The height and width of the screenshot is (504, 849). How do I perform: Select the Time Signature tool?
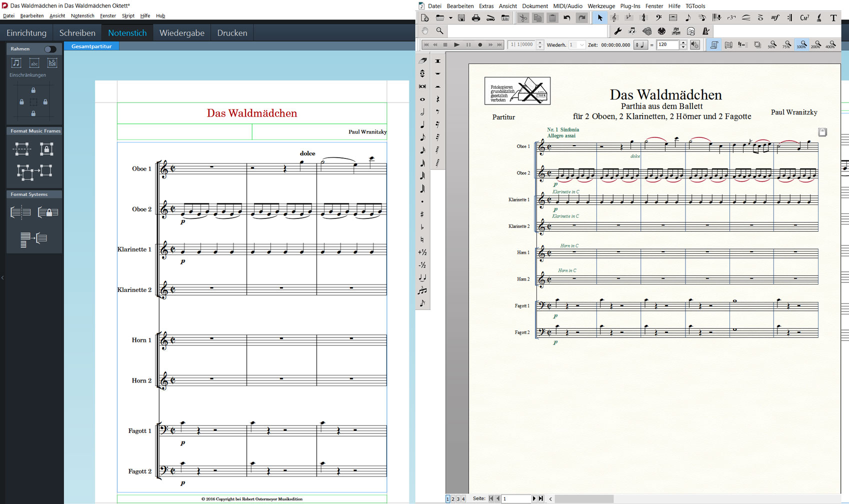643,18
